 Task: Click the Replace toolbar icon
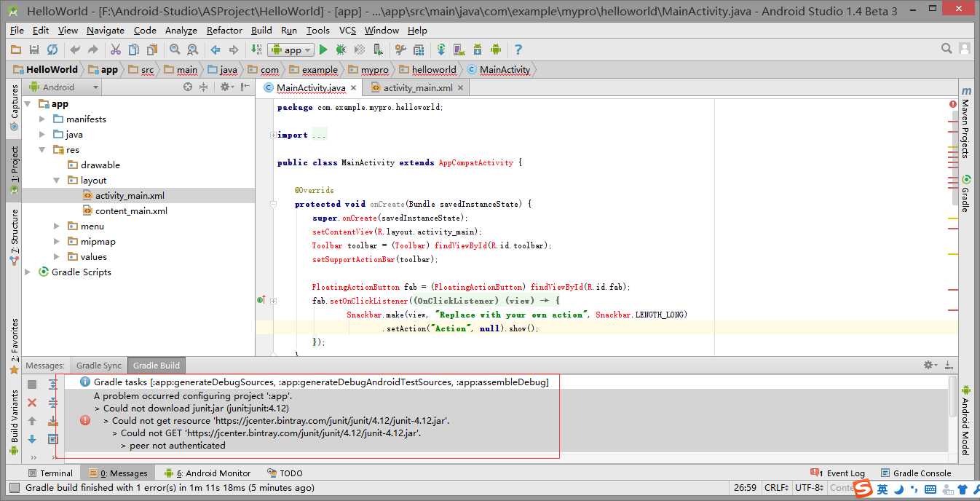pyautogui.click(x=193, y=50)
